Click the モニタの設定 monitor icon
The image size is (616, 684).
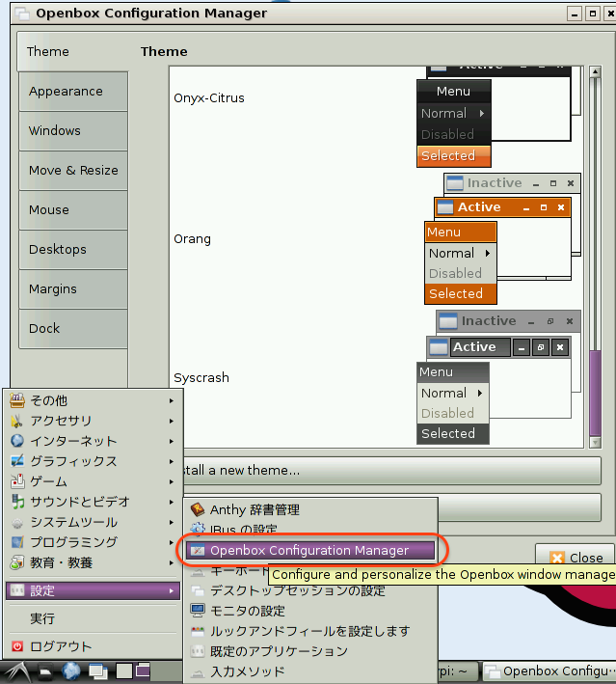(198, 611)
